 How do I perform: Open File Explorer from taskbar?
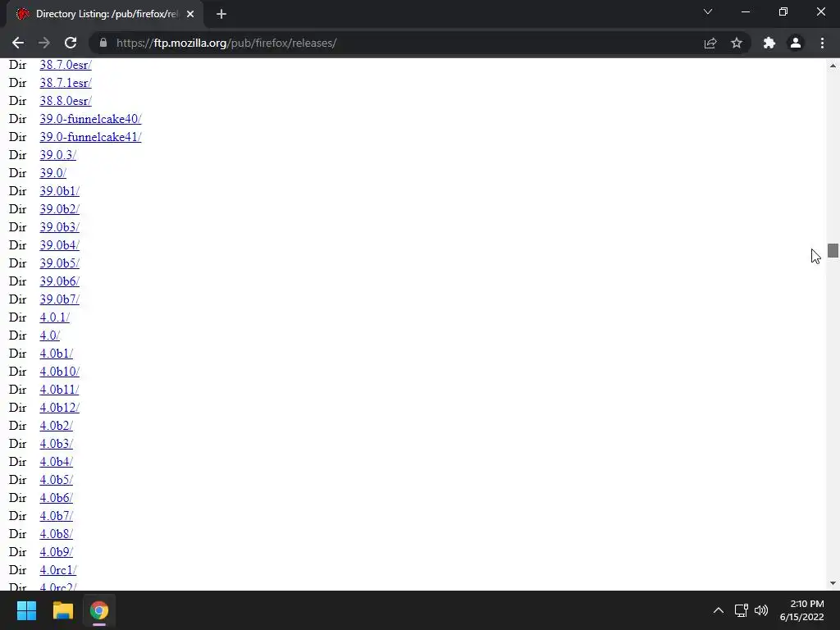tap(62, 610)
